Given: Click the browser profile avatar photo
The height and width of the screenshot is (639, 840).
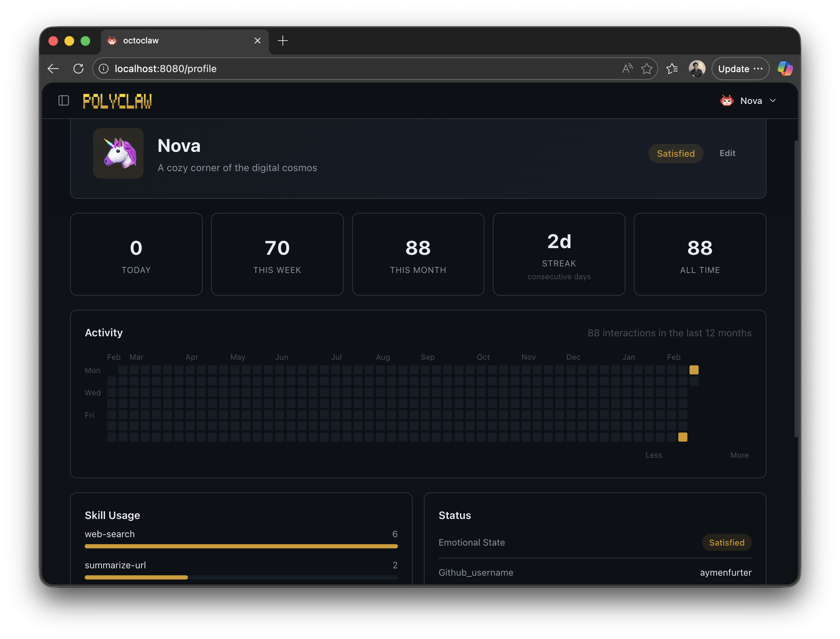Looking at the screenshot, I should click(696, 69).
